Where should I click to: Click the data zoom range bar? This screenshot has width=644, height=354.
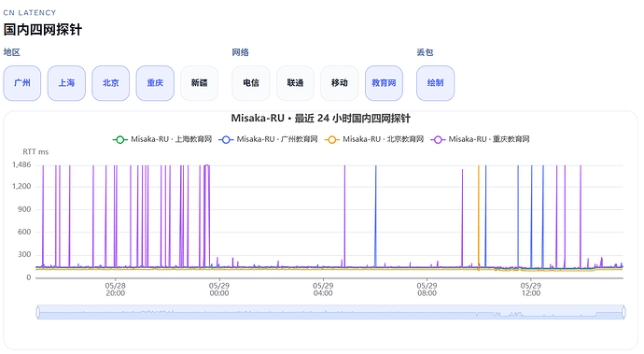330,313
